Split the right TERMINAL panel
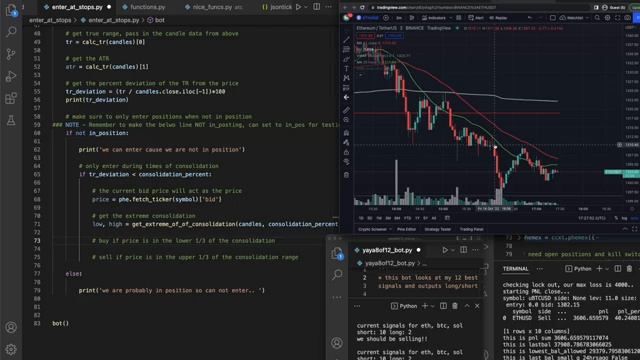The height and width of the screenshot is (360, 640). click(618, 269)
